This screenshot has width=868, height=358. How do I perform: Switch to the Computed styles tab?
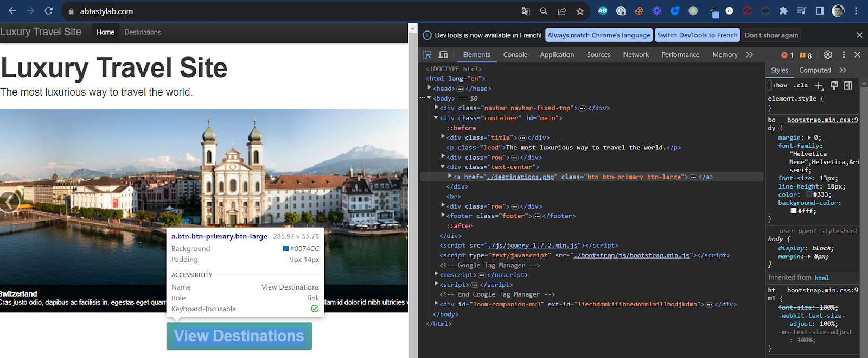pos(815,70)
